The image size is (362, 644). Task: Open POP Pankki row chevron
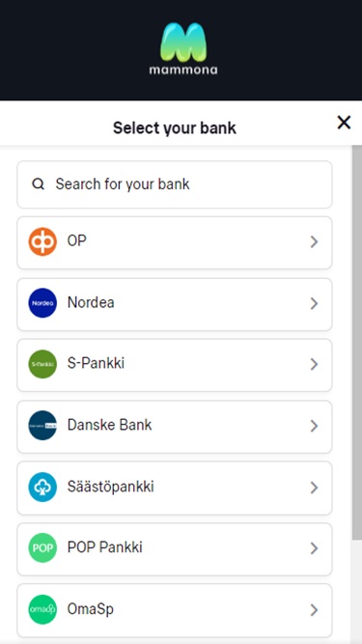[x=314, y=548]
